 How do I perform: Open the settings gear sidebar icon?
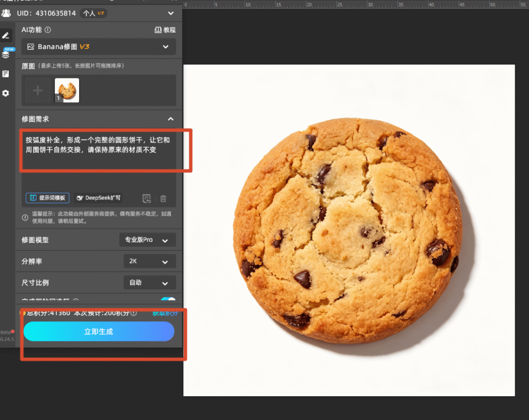pos(6,93)
